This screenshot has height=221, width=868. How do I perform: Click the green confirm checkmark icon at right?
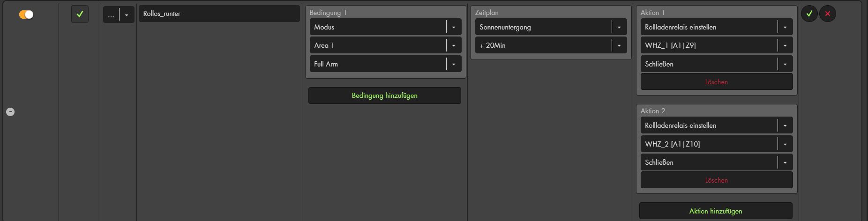809,14
